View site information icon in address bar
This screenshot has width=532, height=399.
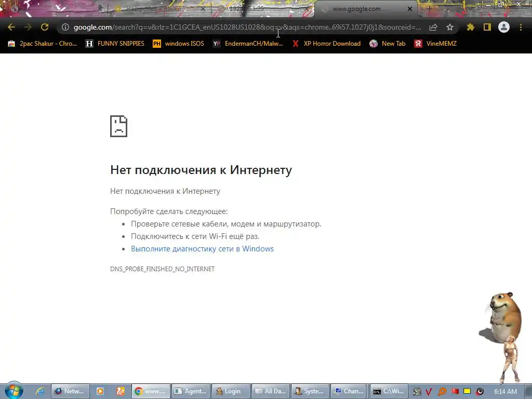[65, 27]
